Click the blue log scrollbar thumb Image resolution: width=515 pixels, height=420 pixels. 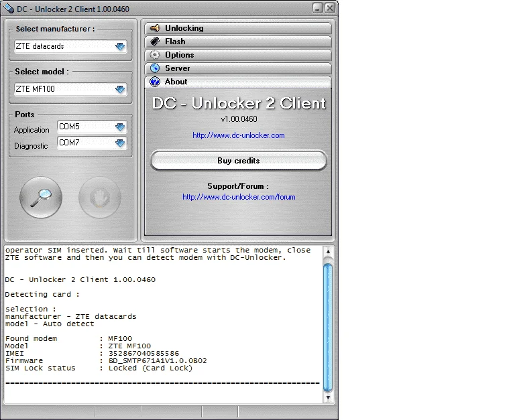[x=328, y=326]
